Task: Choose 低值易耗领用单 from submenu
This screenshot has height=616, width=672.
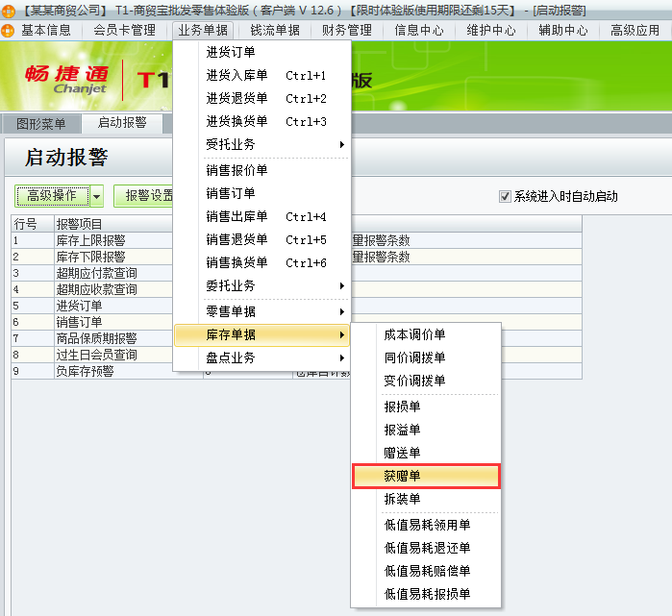Action: click(426, 525)
